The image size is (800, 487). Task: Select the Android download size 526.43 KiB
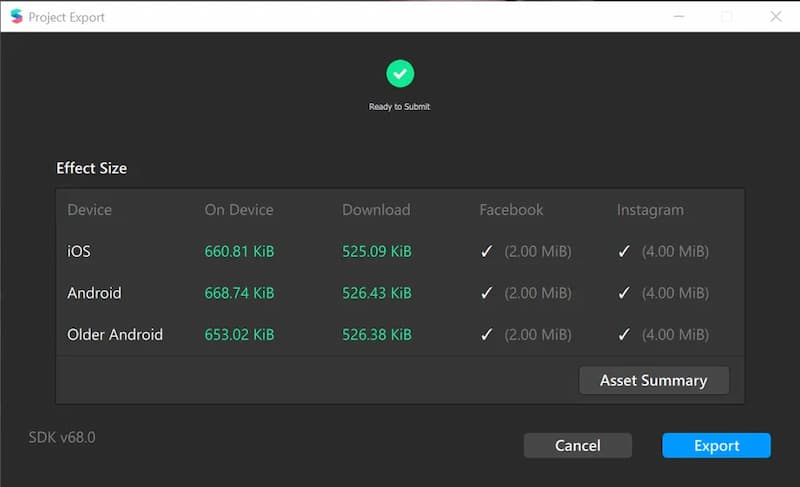pyautogui.click(x=377, y=293)
